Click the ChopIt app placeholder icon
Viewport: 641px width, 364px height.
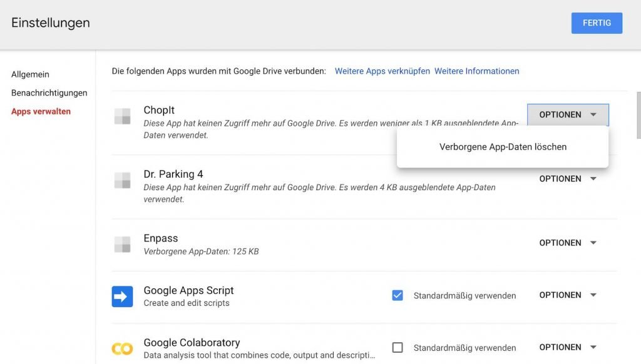pyautogui.click(x=122, y=116)
